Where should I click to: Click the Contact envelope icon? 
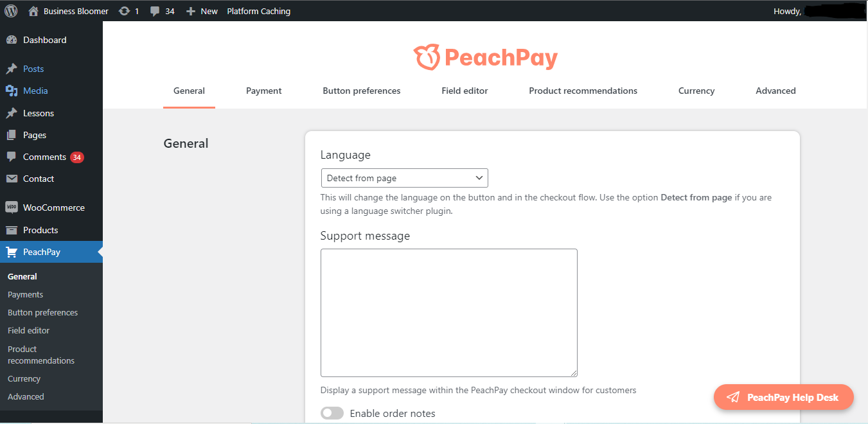(12, 179)
